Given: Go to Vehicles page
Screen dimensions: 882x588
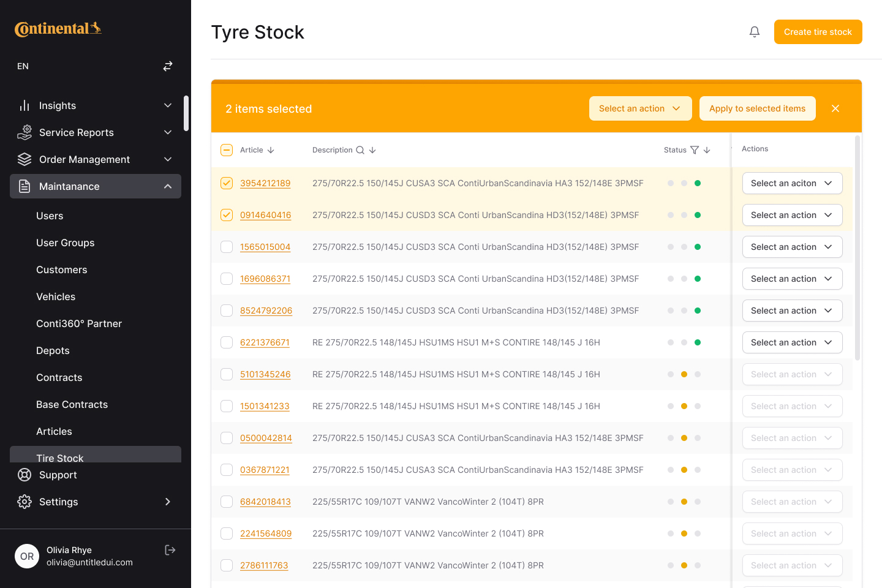Looking at the screenshot, I should point(56,296).
